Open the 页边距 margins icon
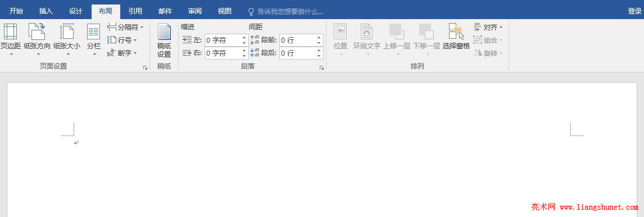This screenshot has width=644, height=217. tap(10, 32)
